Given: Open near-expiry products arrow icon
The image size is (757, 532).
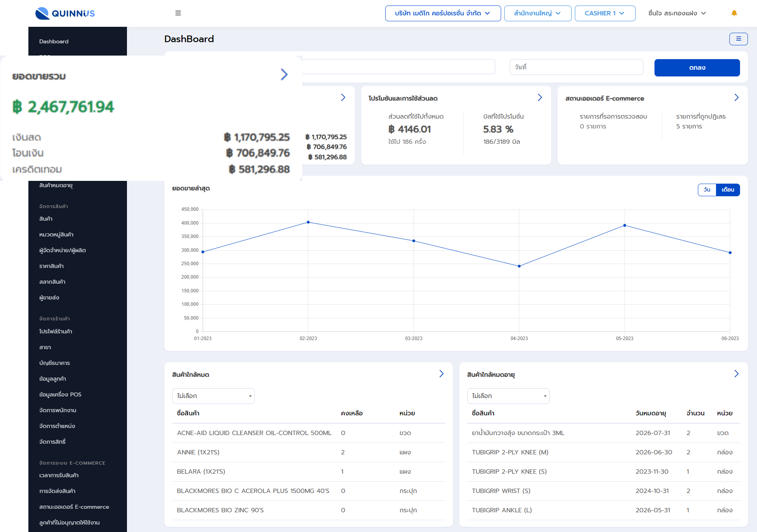Looking at the screenshot, I should click(x=736, y=374).
